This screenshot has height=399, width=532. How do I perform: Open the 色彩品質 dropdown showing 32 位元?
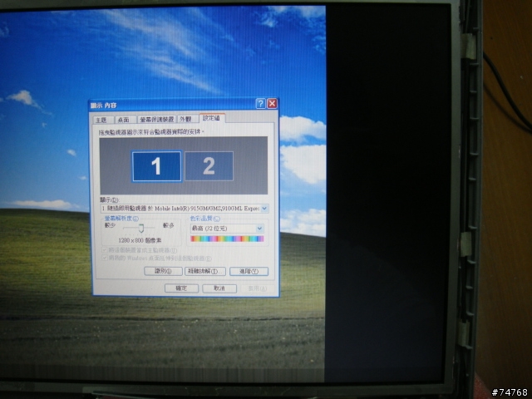(227, 229)
